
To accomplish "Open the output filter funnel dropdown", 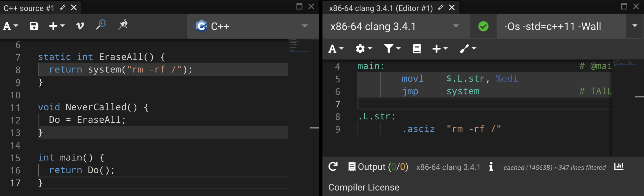I will pos(392,49).
